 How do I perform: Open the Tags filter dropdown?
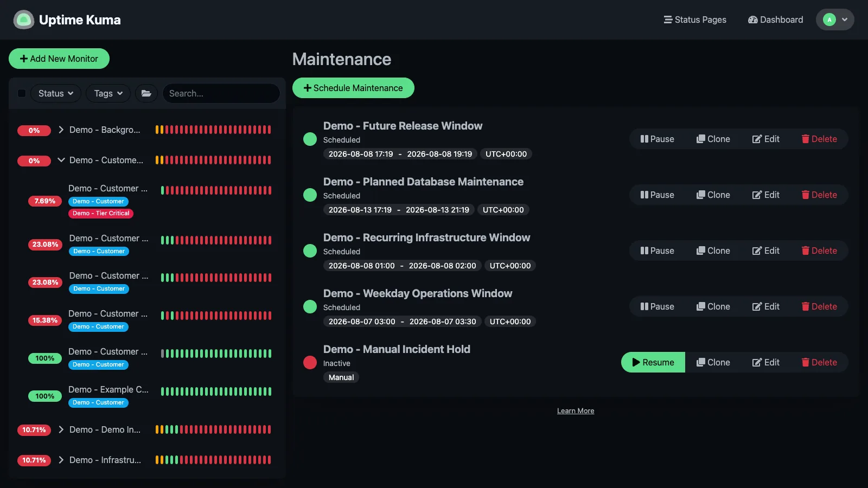click(108, 93)
